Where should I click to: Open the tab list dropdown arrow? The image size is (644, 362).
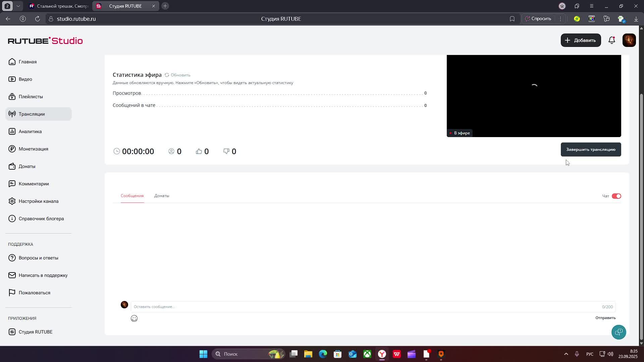point(18,6)
